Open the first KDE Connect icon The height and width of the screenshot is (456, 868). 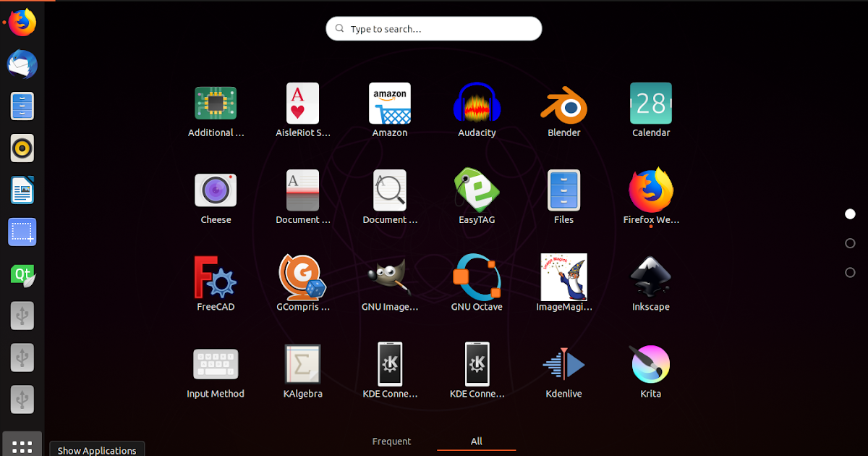coord(390,364)
